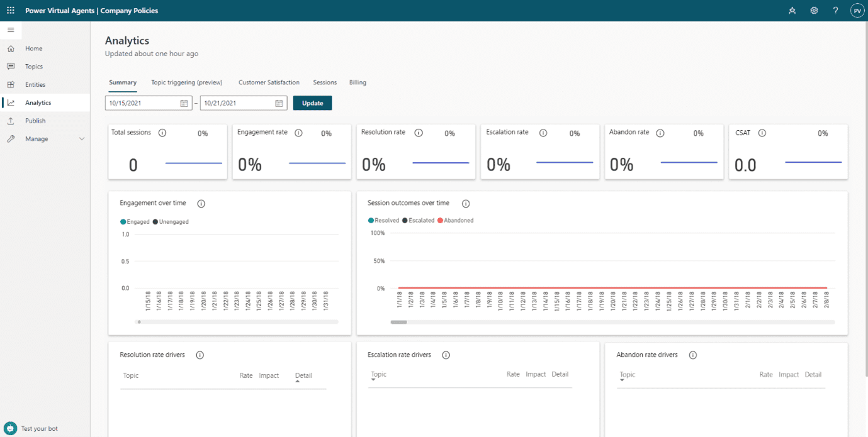This screenshot has height=437, width=868.
Task: Open the end date calendar picker
Action: coord(279,103)
